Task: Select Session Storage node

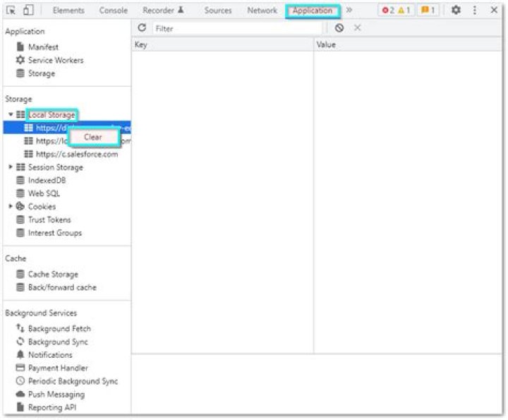Action: [56, 167]
